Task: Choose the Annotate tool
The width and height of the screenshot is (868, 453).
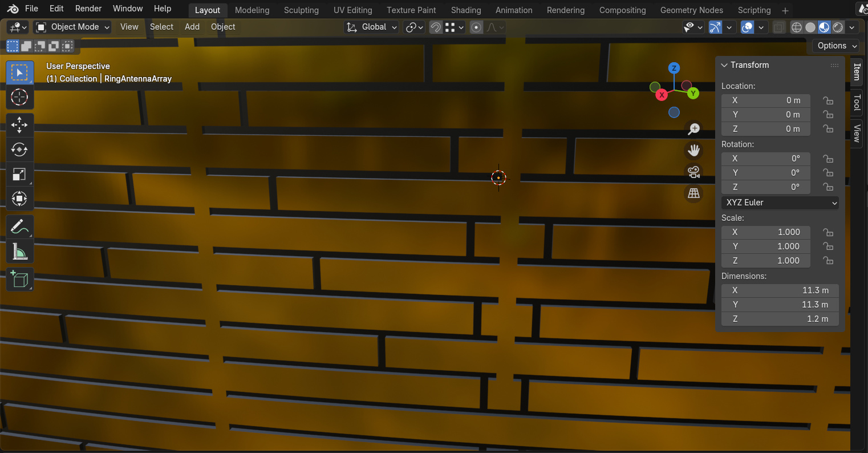Action: click(x=19, y=226)
